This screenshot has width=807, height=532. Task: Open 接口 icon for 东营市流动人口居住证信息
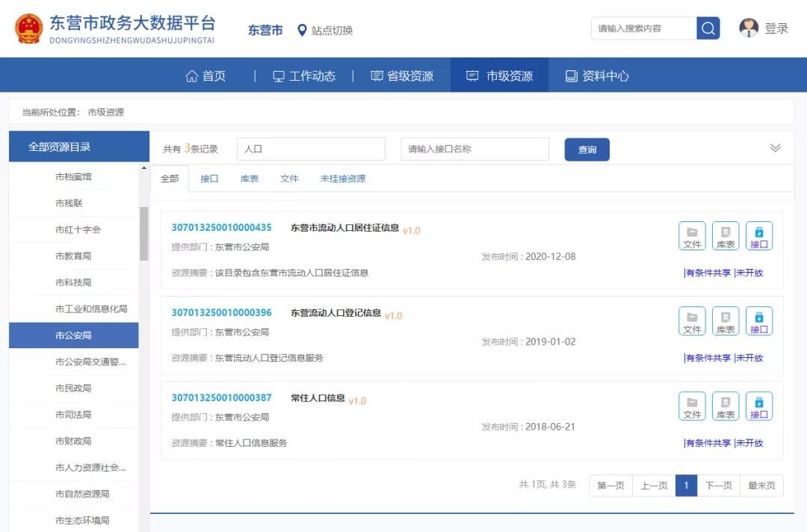point(758,236)
